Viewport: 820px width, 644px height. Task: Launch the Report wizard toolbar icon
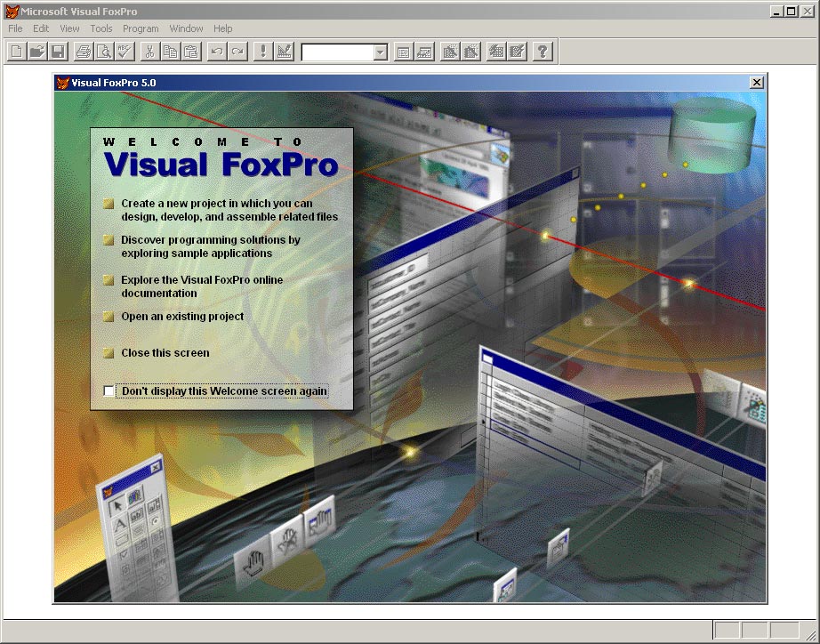470,52
